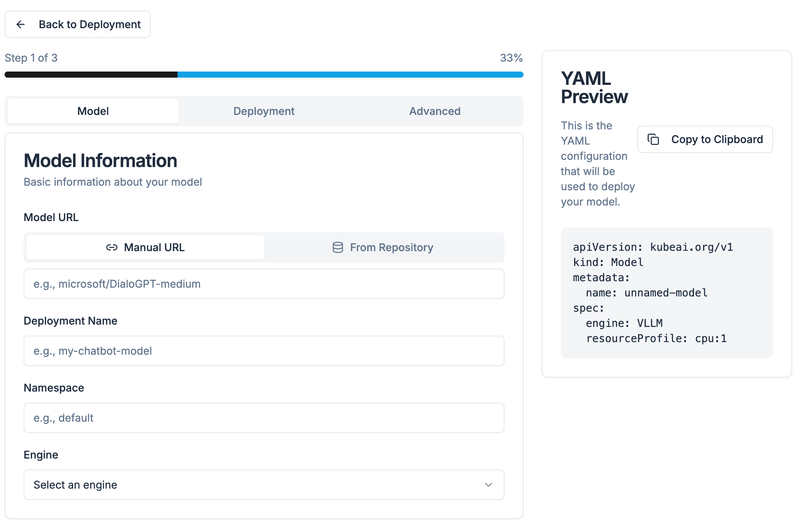The height and width of the screenshot is (532, 799).
Task: Switch to the Deployment tab
Action: pos(264,111)
